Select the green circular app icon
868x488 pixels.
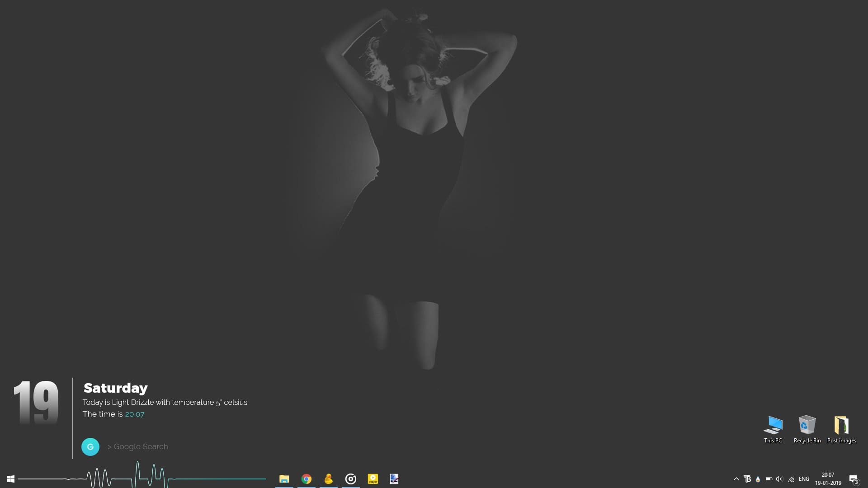[x=90, y=446]
